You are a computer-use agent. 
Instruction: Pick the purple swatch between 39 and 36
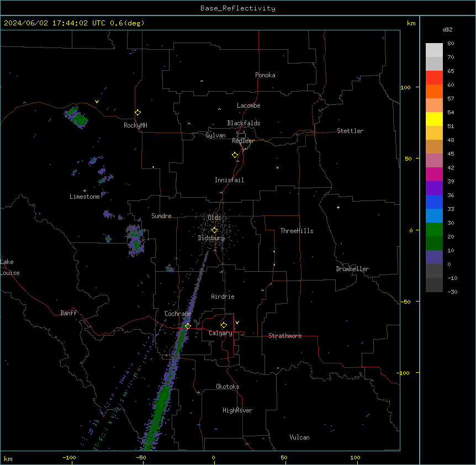(434, 188)
